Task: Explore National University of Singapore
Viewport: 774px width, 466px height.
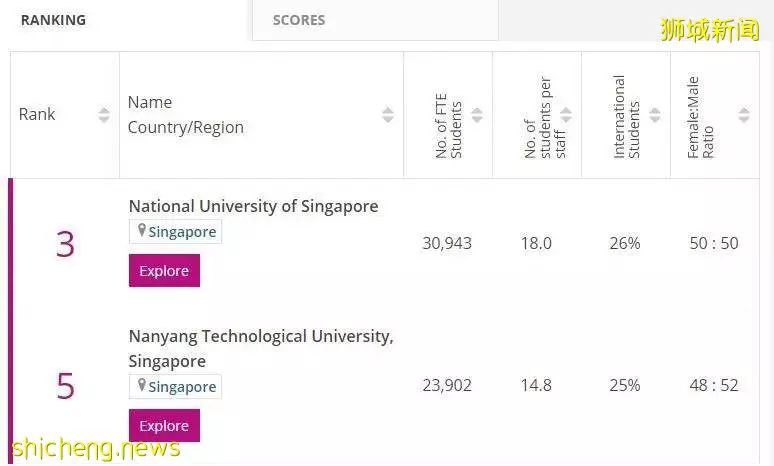Action: pos(164,271)
